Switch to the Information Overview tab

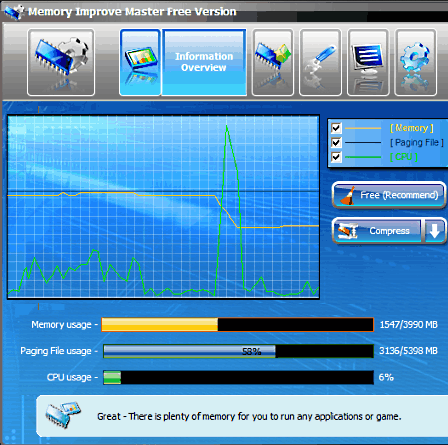click(x=204, y=62)
